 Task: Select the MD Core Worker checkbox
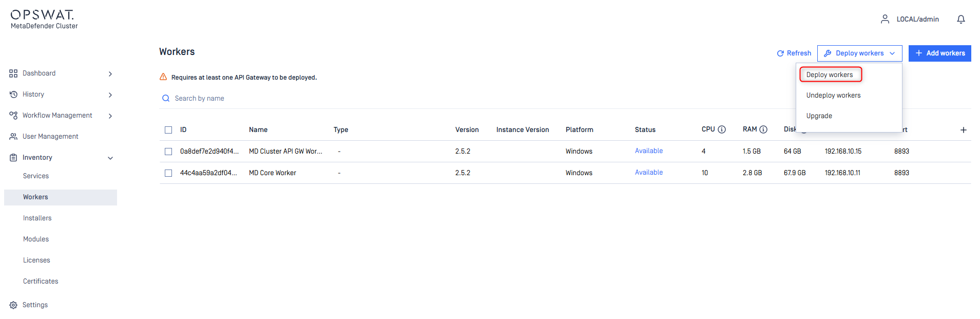tap(168, 173)
